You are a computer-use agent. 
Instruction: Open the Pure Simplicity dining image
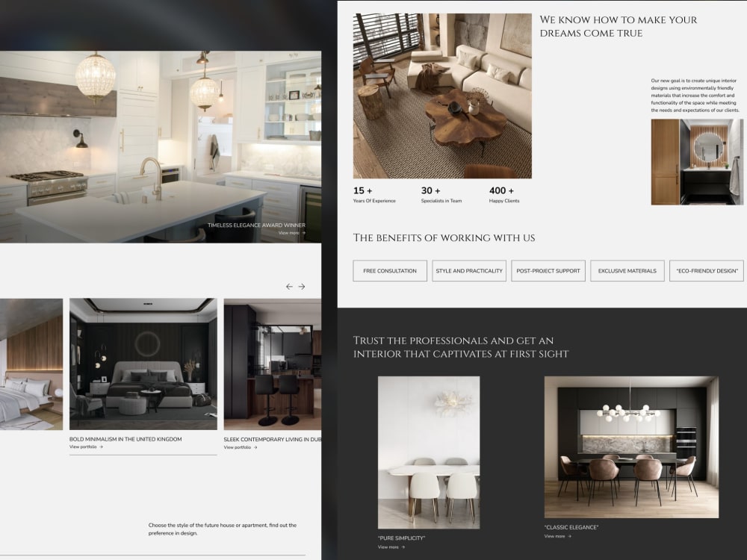click(429, 452)
